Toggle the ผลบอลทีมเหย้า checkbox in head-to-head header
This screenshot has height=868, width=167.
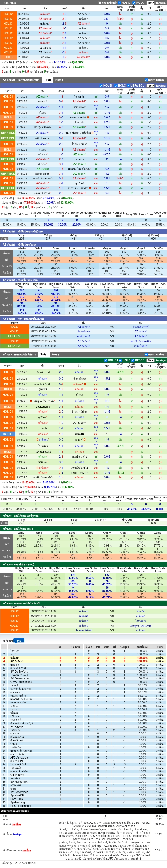pyautogui.click(x=100, y=3)
